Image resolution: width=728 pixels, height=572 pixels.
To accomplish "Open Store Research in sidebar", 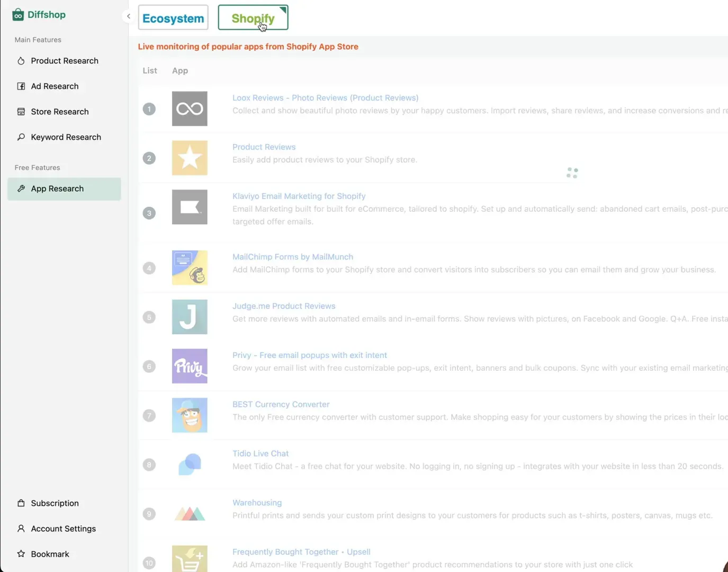I will click(x=64, y=112).
